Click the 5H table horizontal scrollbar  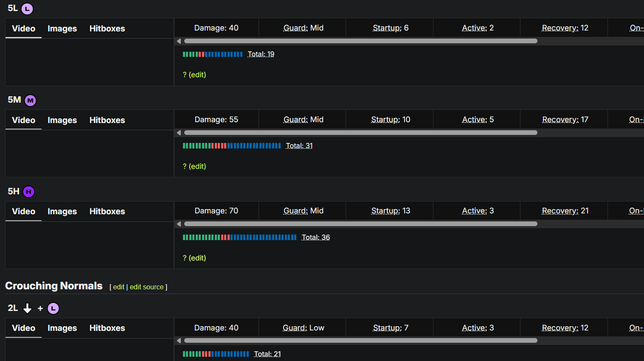pyautogui.click(x=361, y=224)
